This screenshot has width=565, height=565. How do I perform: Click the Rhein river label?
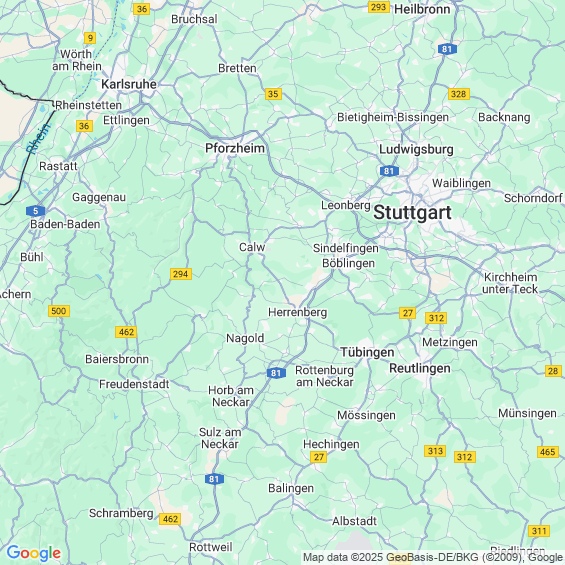(x=39, y=139)
